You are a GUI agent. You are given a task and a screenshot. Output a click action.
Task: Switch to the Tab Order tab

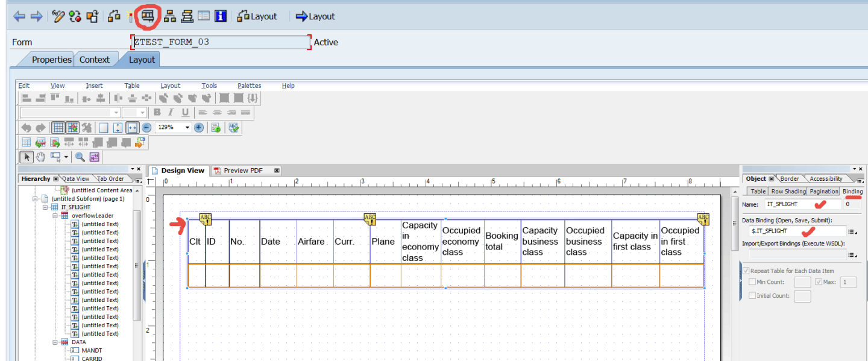point(111,178)
